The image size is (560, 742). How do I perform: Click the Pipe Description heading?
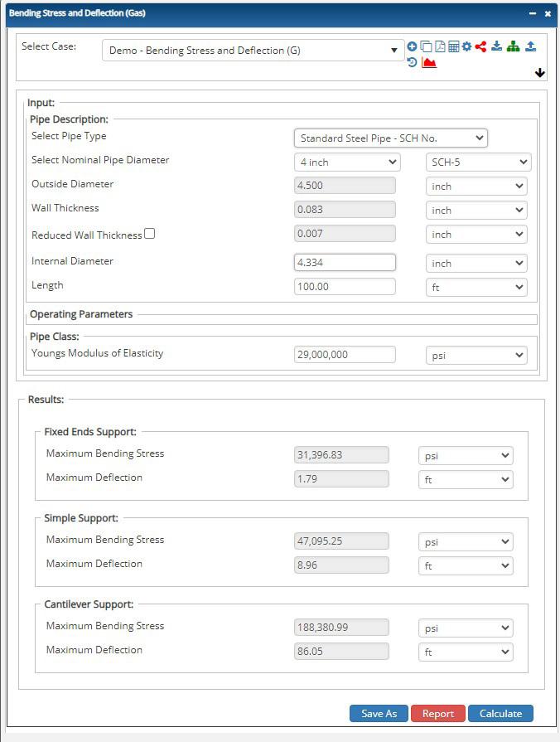(x=69, y=119)
